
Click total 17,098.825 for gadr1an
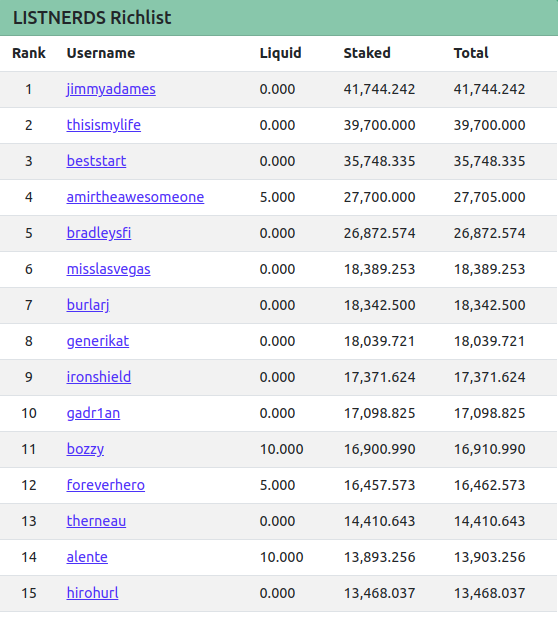click(490, 413)
